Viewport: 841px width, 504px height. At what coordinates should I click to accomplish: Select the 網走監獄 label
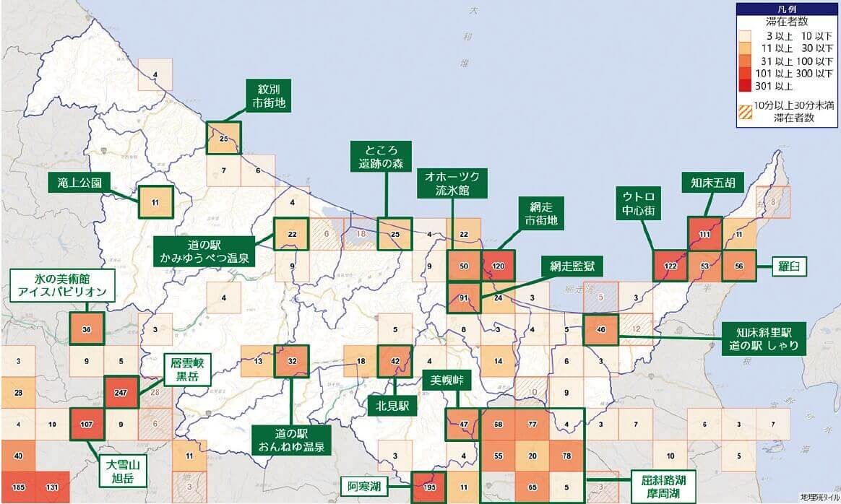tap(566, 268)
